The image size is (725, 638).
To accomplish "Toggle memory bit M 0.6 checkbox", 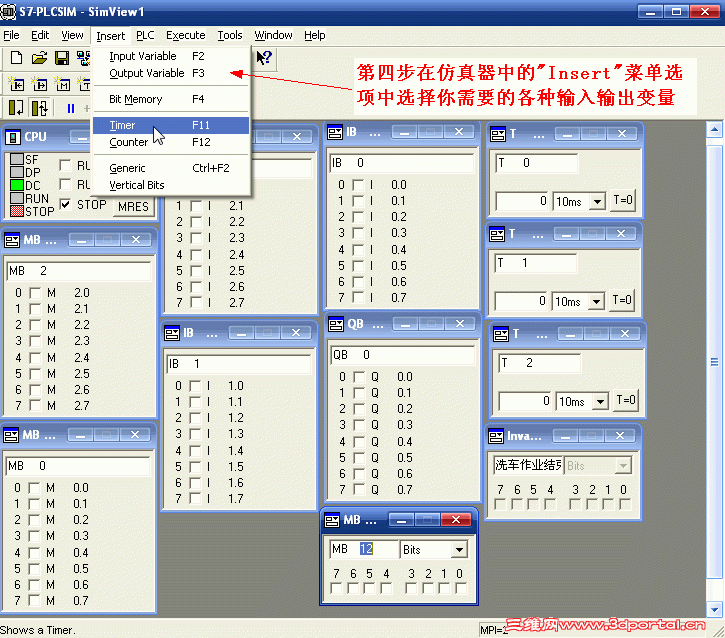I will (34, 585).
